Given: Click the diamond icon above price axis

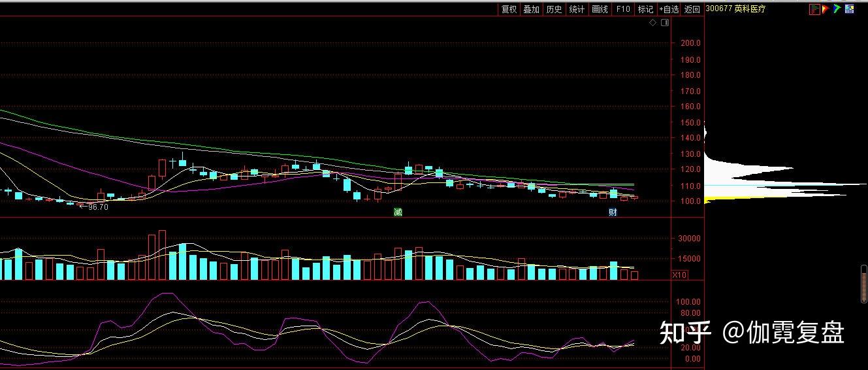Looking at the screenshot, I should point(652,23).
